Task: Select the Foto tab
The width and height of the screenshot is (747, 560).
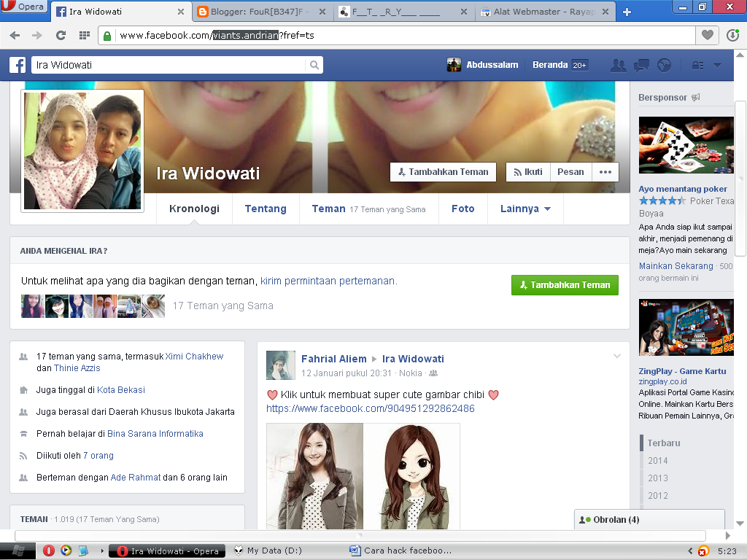Action: click(x=463, y=209)
